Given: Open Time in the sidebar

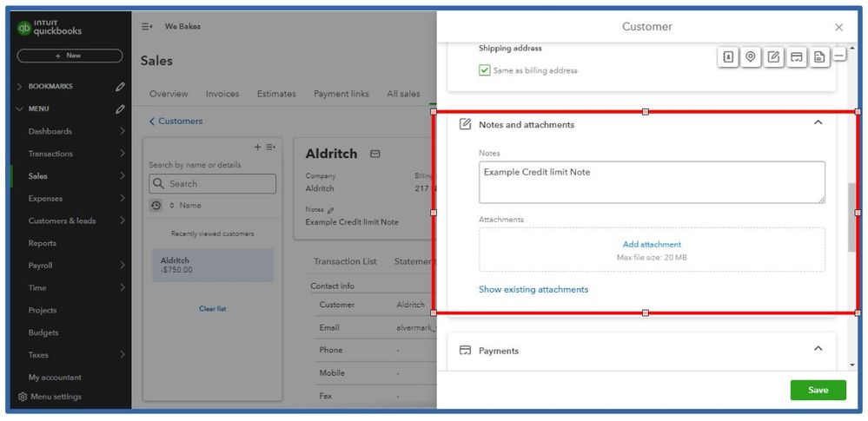Looking at the screenshot, I should click(x=37, y=287).
